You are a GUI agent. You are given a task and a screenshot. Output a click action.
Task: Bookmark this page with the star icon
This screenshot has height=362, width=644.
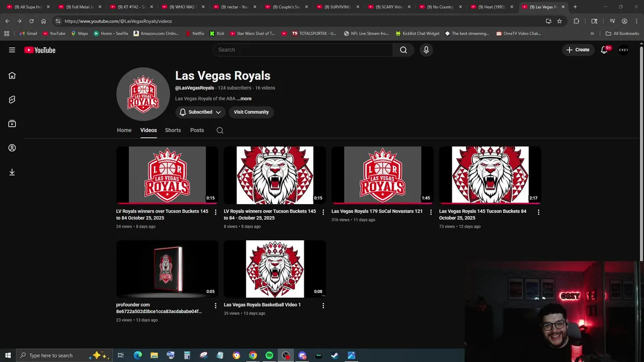tap(559, 21)
